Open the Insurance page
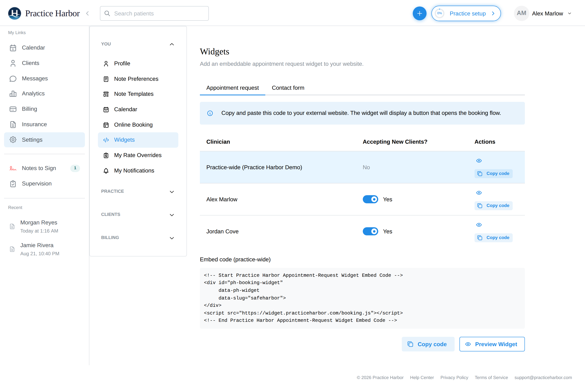Image resolution: width=585 pixels, height=392 pixels. (44, 125)
